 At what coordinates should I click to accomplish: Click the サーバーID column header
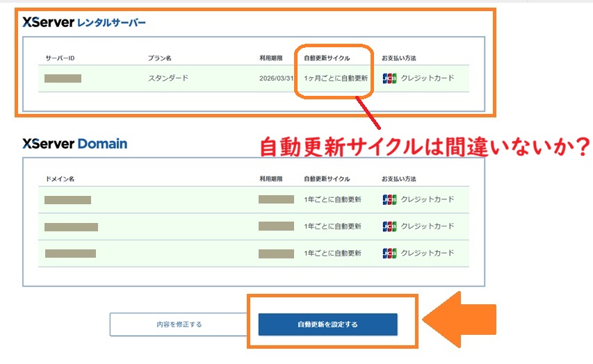(x=60, y=58)
